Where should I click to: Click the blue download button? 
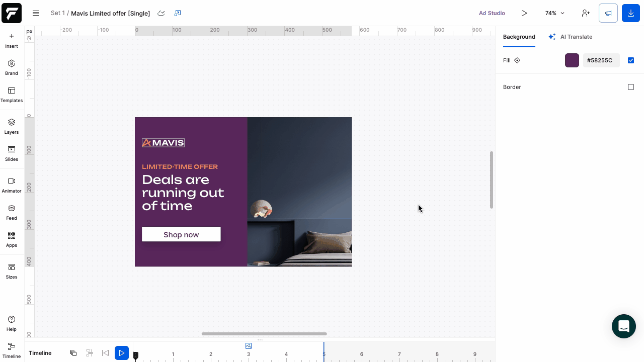point(631,13)
